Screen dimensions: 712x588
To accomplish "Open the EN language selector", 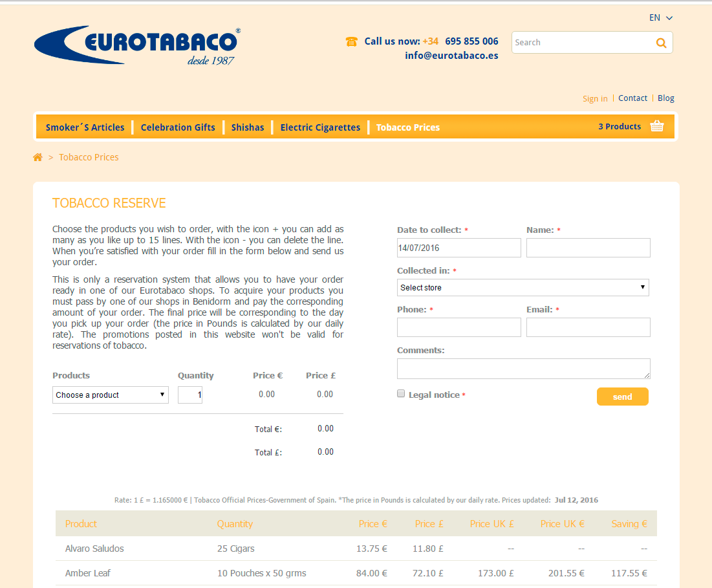I will tap(661, 17).
